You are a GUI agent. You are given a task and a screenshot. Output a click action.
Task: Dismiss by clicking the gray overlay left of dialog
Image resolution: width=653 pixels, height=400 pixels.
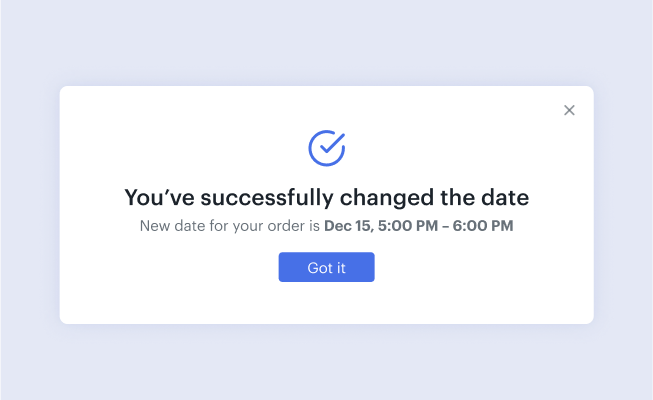pyautogui.click(x=30, y=204)
